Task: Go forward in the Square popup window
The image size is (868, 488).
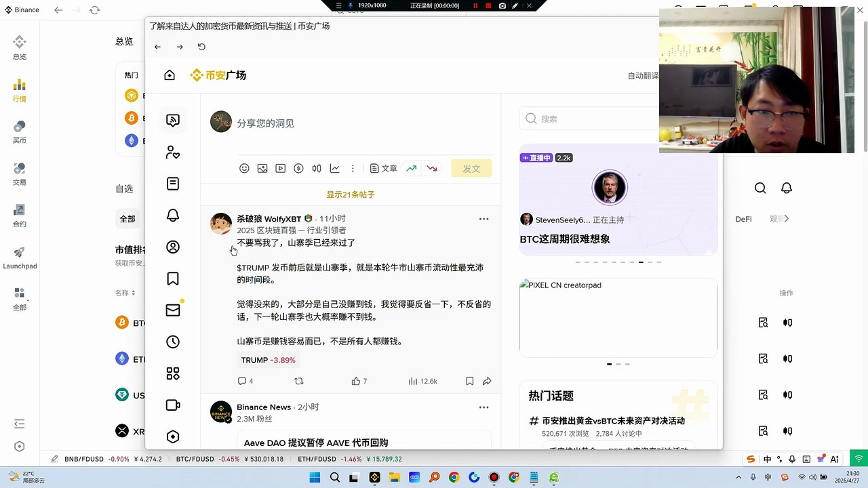Action: 180,47
